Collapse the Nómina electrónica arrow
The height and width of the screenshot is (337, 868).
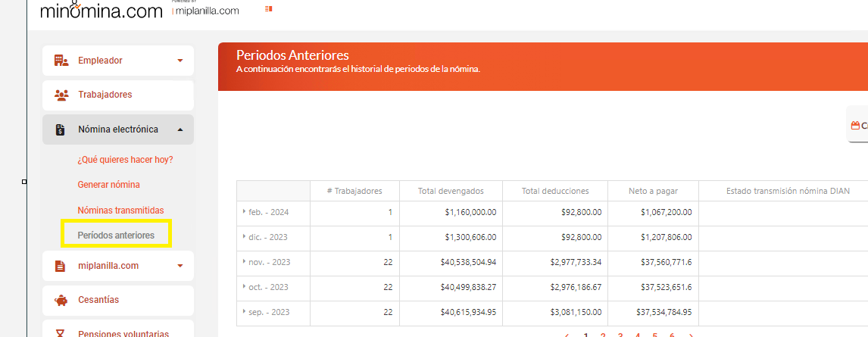[180, 129]
